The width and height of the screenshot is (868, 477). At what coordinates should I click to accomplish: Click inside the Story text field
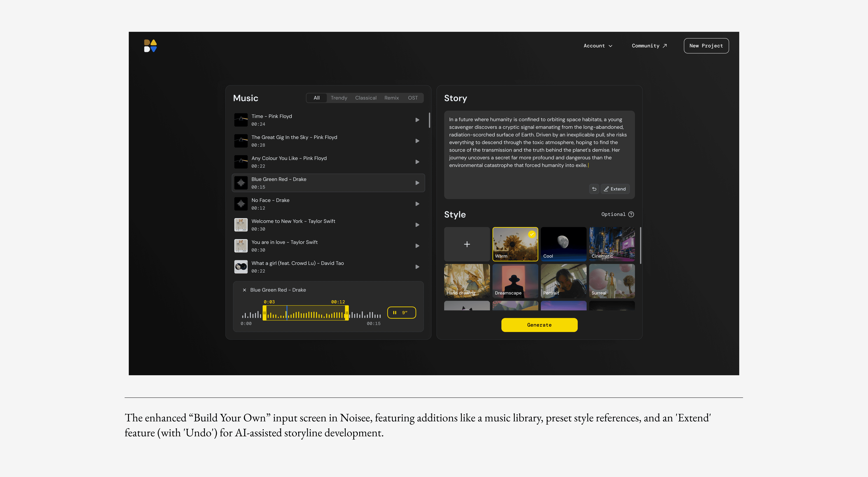tap(539, 155)
